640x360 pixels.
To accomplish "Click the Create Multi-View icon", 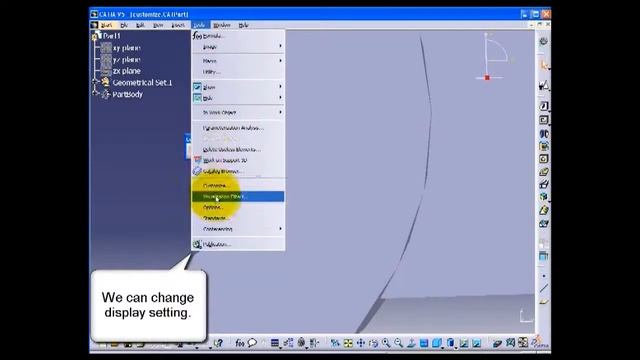I will (424, 343).
